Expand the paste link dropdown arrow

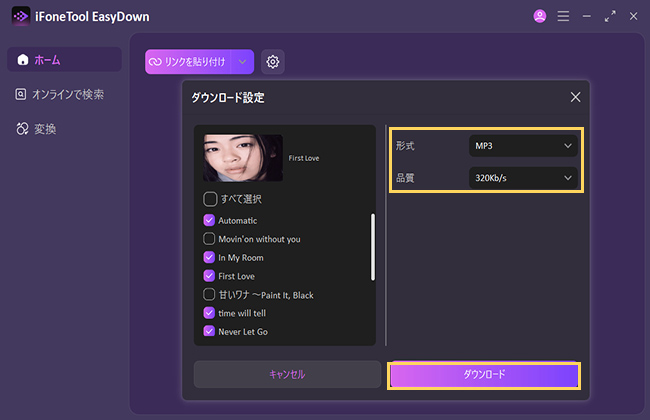point(243,62)
